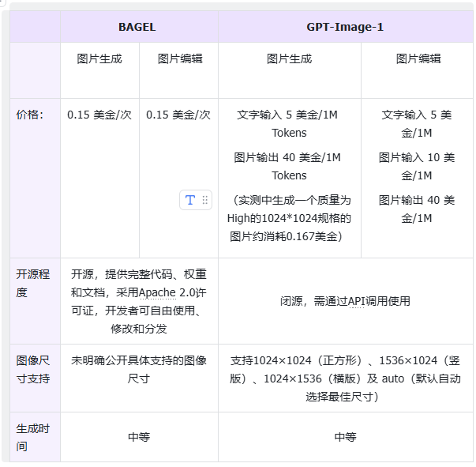Select the GPT-Image-1 column header
Viewport: 476px width, 467px height.
tap(345, 27)
